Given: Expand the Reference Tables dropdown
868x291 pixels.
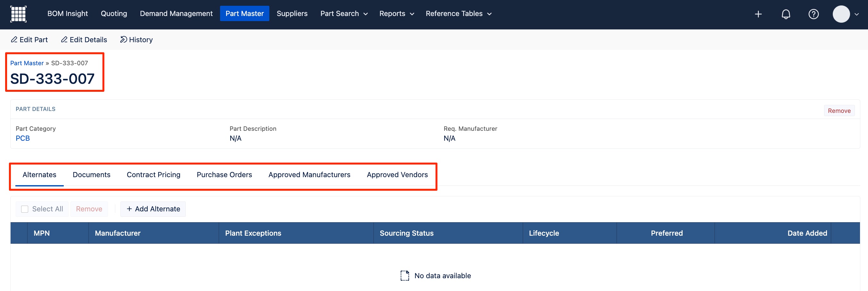Looking at the screenshot, I should tap(459, 14).
